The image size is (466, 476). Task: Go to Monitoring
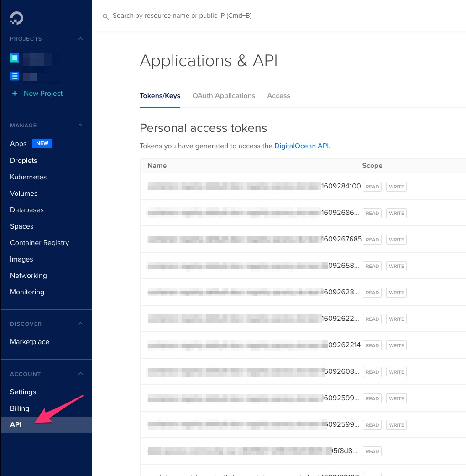point(27,292)
